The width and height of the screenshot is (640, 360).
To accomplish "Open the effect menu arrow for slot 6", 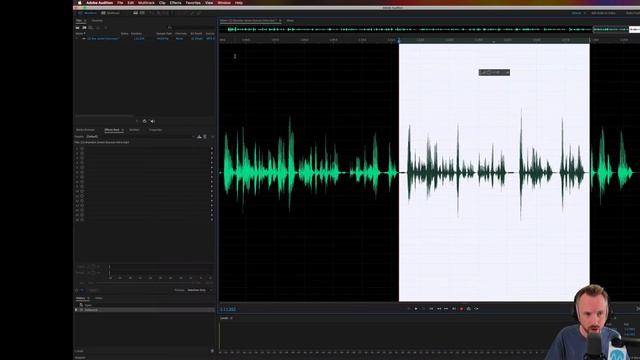I will [x=212, y=172].
